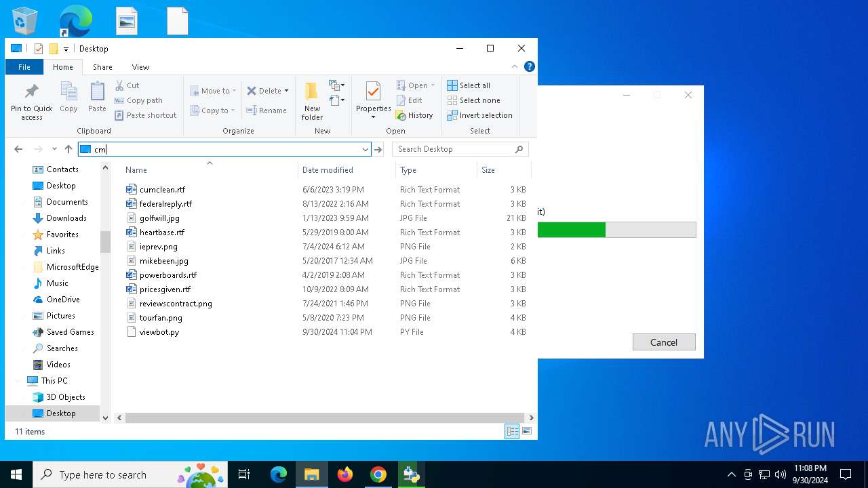The width and height of the screenshot is (868, 488).
Task: Sort by the Date modified column
Action: coord(347,169)
